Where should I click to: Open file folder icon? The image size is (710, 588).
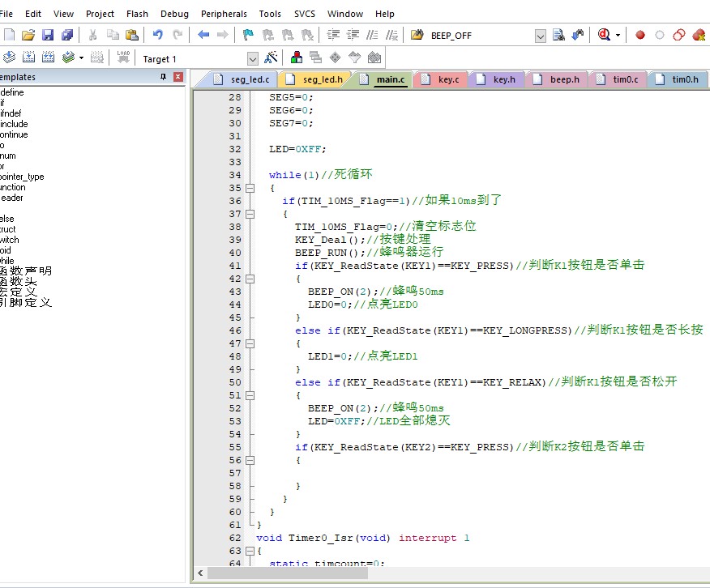pos(28,35)
